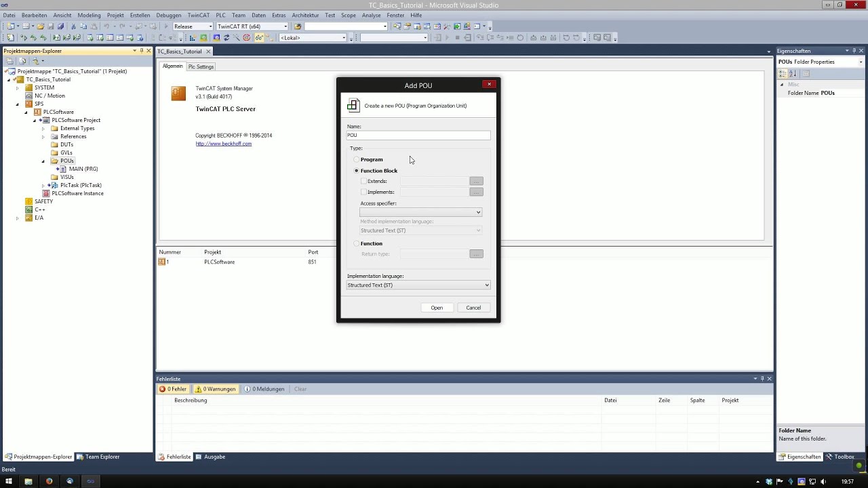Click the POU Name input field

point(418,135)
